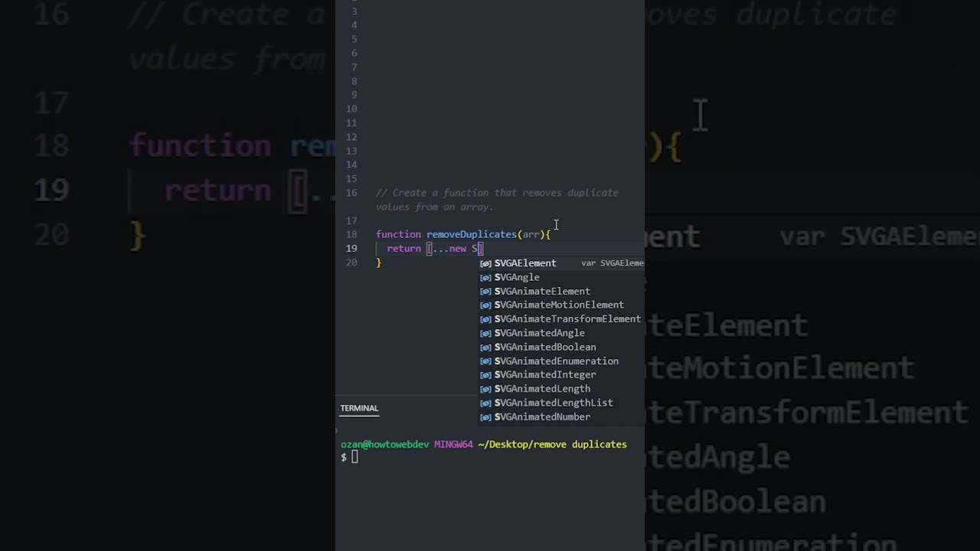Choose SVGAnimateTransformElement suggestion
The height and width of the screenshot is (551, 980).
click(561, 319)
